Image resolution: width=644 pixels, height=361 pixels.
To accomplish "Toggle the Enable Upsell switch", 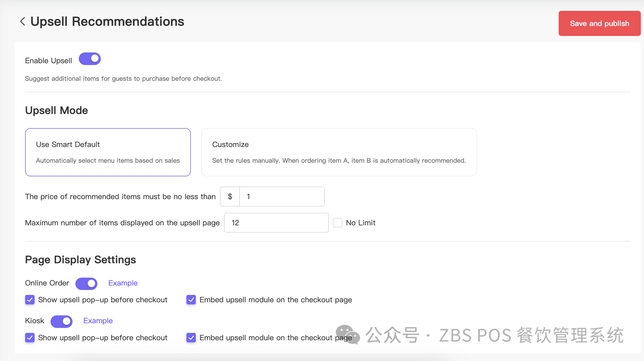I will click(90, 59).
